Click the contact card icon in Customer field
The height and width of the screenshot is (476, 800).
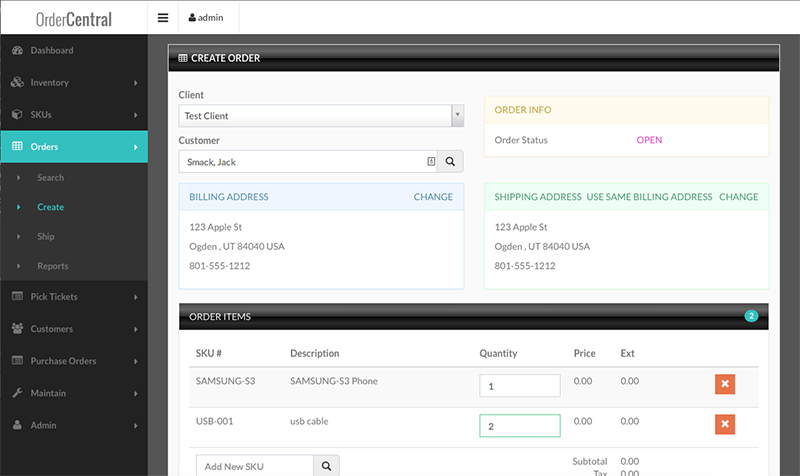pos(431,162)
